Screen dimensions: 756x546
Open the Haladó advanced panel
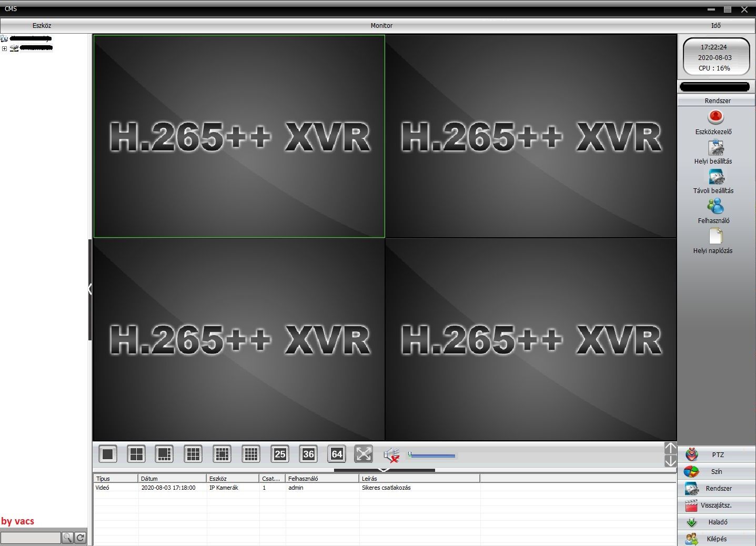[x=717, y=522]
